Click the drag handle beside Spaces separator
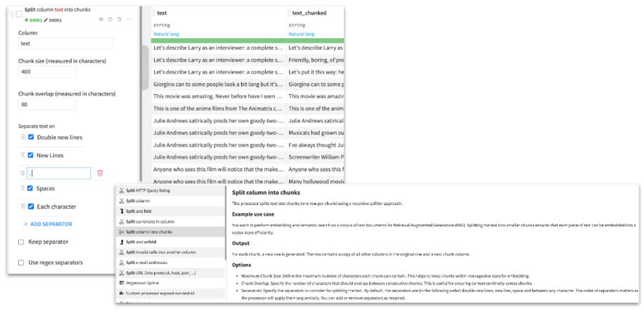 click(x=22, y=188)
